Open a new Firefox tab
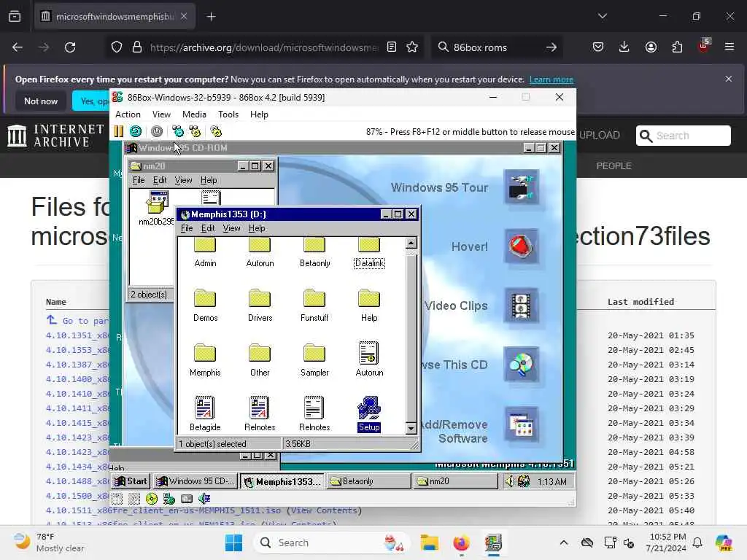Viewport: 747px width, 560px height. [x=211, y=17]
